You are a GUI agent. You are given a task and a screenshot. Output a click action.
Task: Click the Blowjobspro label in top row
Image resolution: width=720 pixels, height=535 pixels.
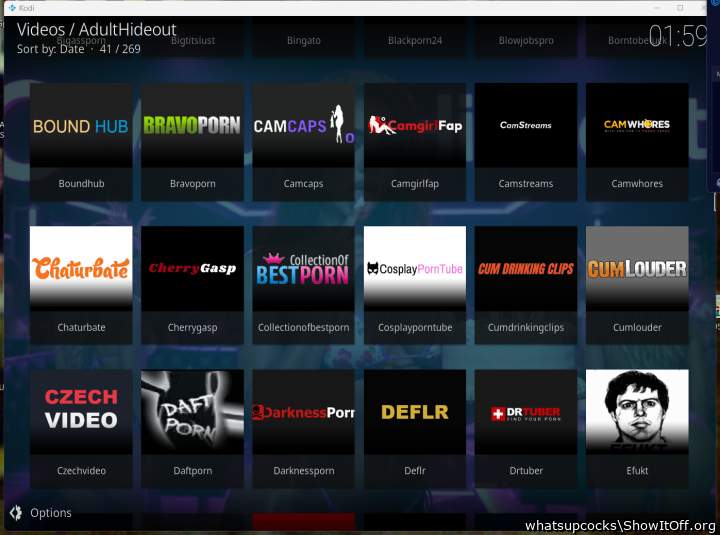coord(526,40)
